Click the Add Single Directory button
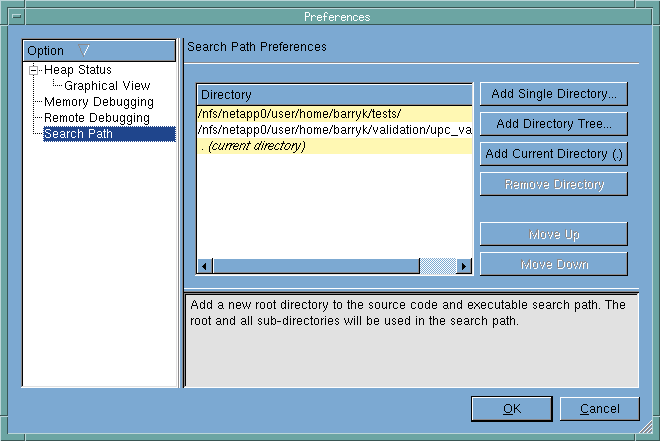Image resolution: width=660 pixels, height=441 pixels. 554,94
